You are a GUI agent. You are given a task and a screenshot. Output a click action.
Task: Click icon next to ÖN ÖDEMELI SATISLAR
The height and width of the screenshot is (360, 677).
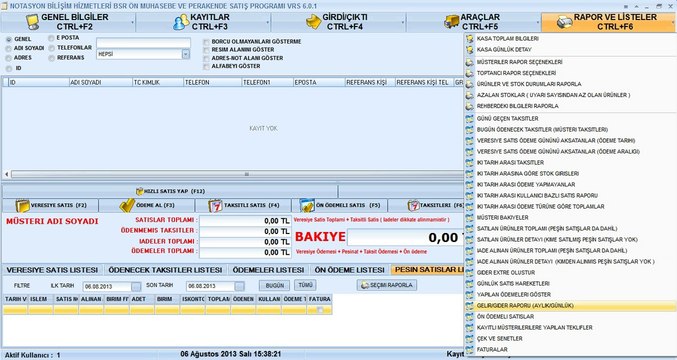(x=470, y=317)
